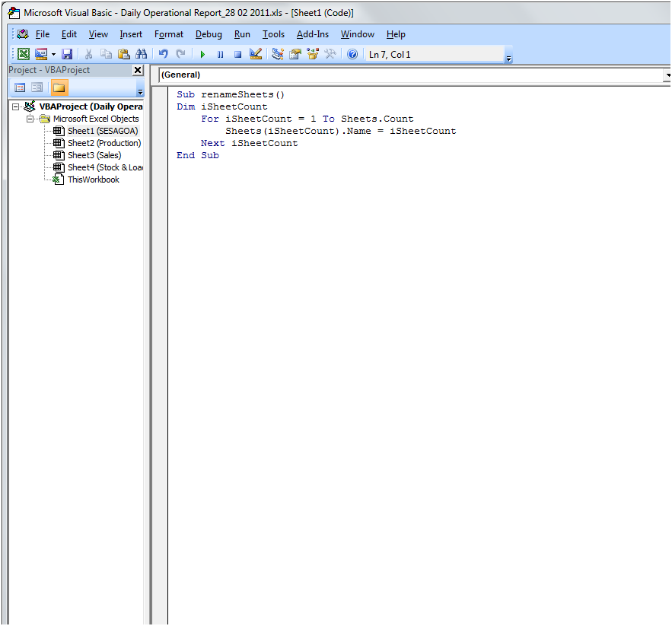
Task: Open the Tools menu
Action: [273, 34]
